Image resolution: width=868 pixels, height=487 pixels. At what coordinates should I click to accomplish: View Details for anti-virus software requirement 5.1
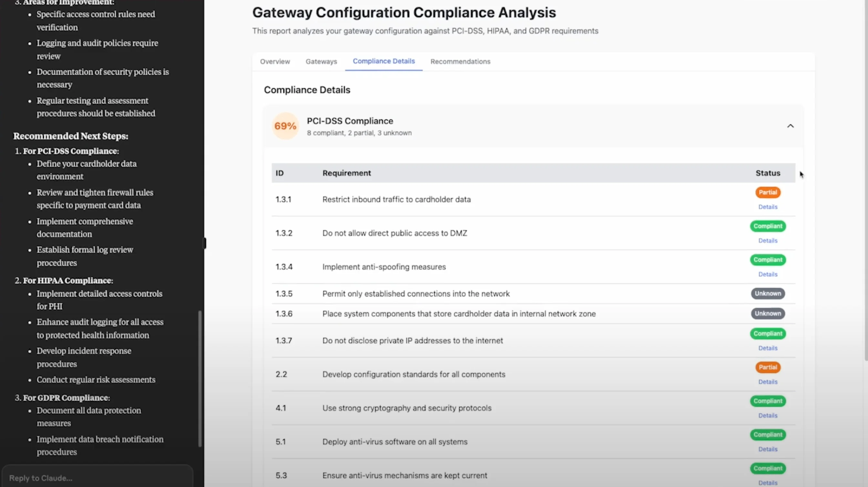click(768, 449)
